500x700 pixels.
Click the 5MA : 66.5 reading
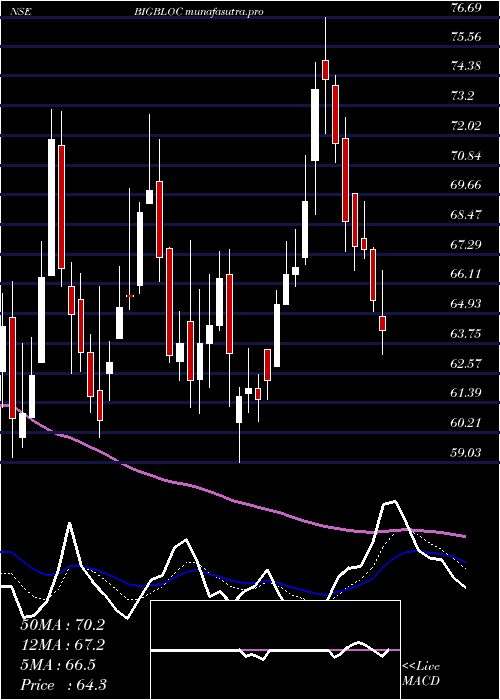click(x=58, y=665)
